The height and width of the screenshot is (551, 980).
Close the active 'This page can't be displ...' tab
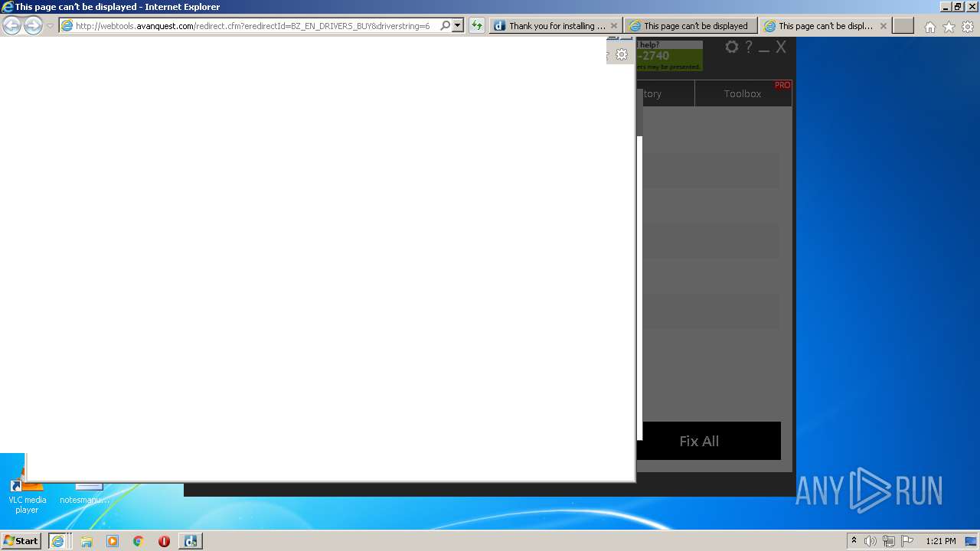pyautogui.click(x=884, y=26)
